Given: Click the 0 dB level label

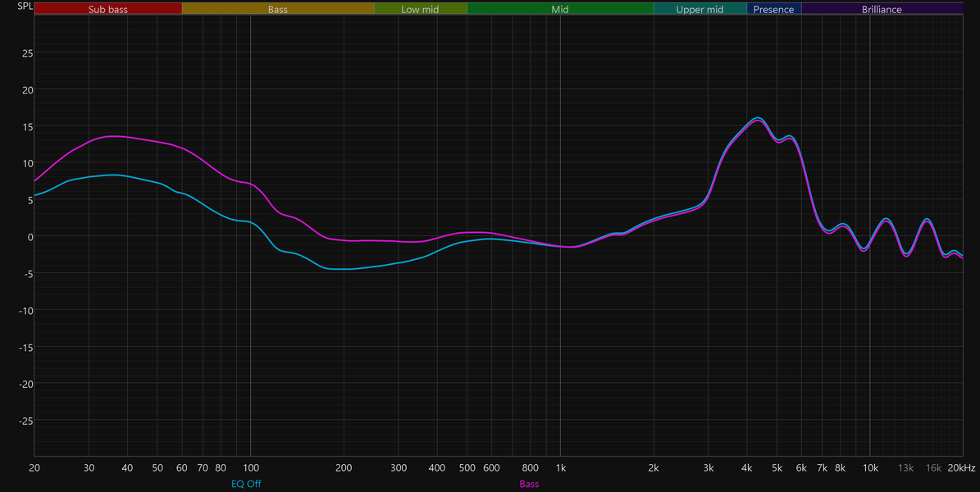Looking at the screenshot, I should pos(30,237).
